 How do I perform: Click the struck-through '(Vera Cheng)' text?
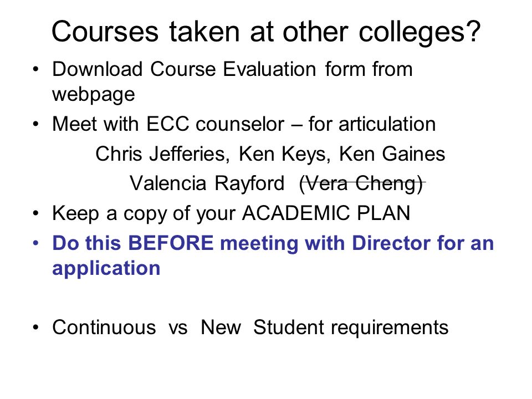click(361, 184)
